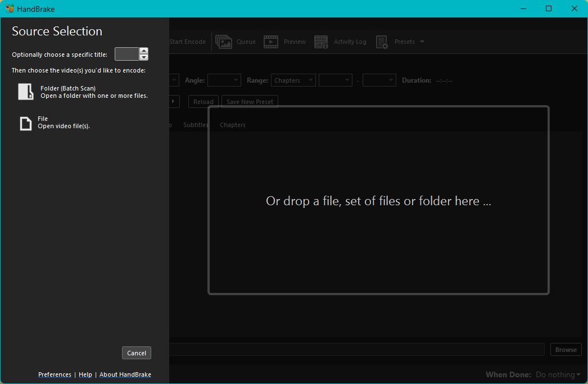Click the Activity Log toolbar label

click(x=350, y=42)
